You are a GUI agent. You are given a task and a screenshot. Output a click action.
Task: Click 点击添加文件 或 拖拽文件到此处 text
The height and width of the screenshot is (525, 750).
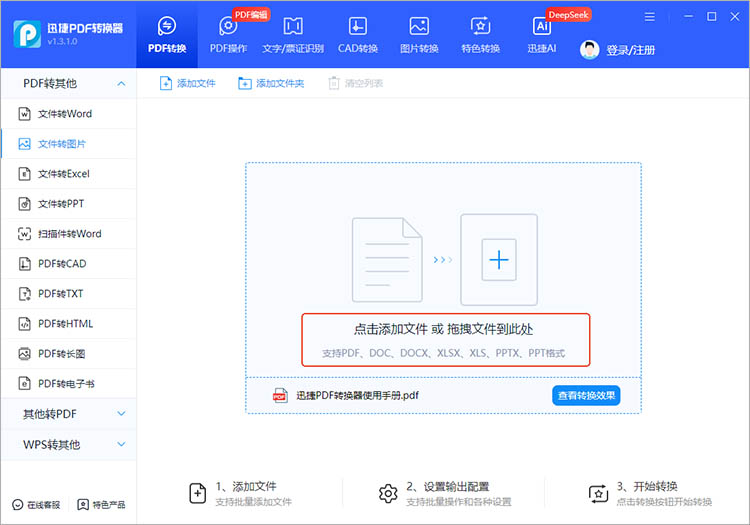tap(443, 329)
